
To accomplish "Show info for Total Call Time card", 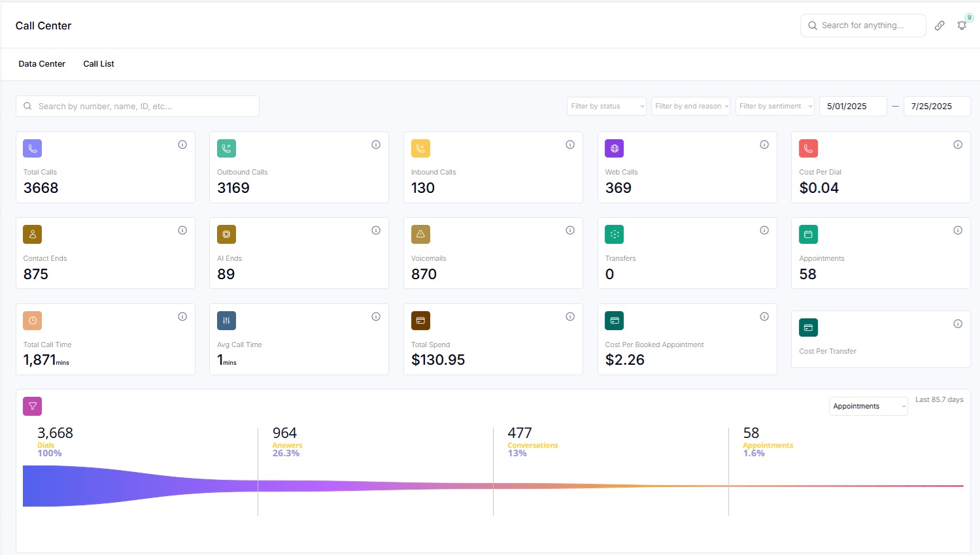I will point(182,316).
